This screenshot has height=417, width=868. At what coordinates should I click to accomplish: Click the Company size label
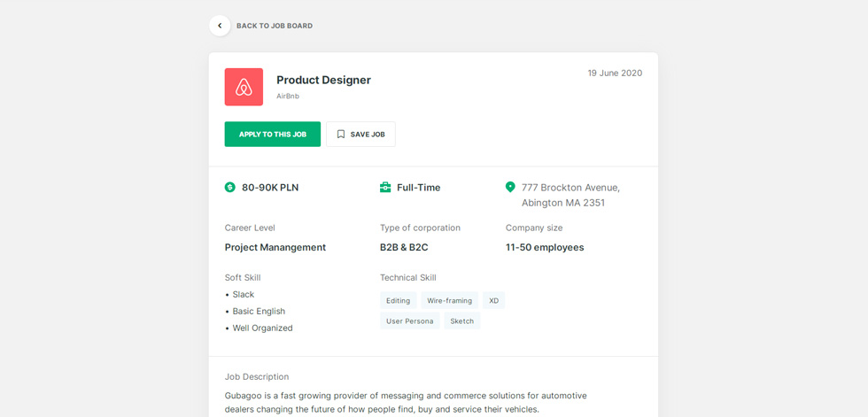534,228
